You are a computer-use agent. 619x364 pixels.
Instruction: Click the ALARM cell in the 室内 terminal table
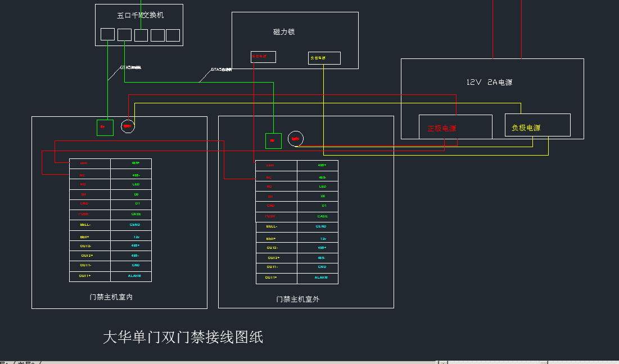click(x=131, y=276)
